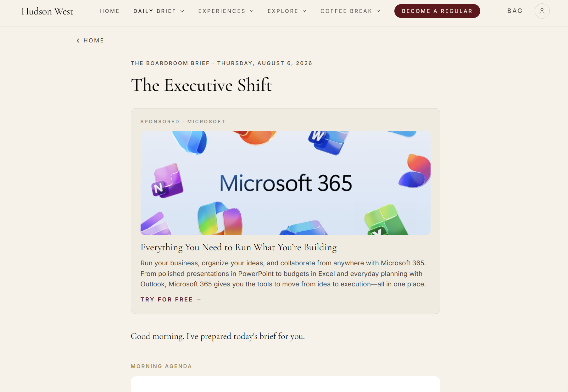Click the Hudson West site logo
This screenshot has height=392, width=568.
(x=47, y=11)
